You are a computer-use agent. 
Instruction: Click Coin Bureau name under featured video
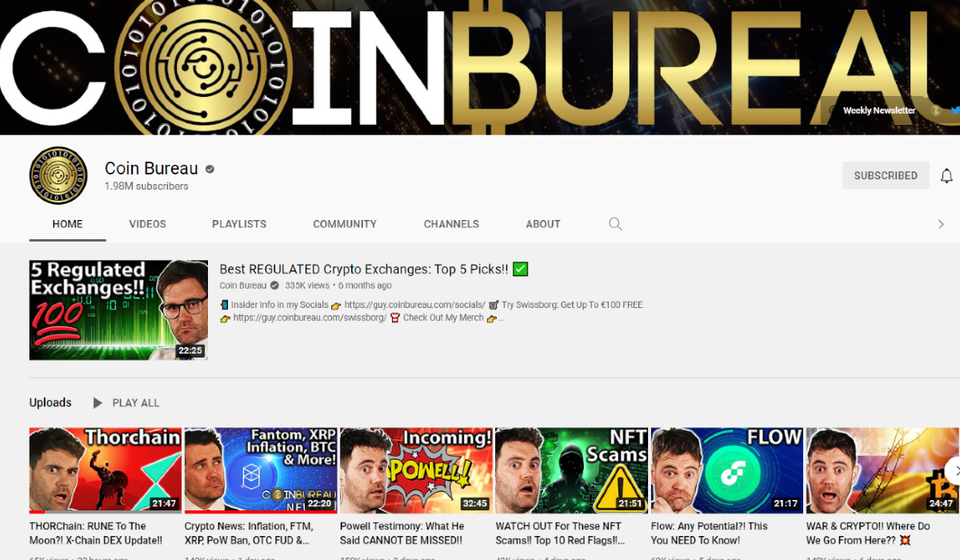(x=243, y=286)
